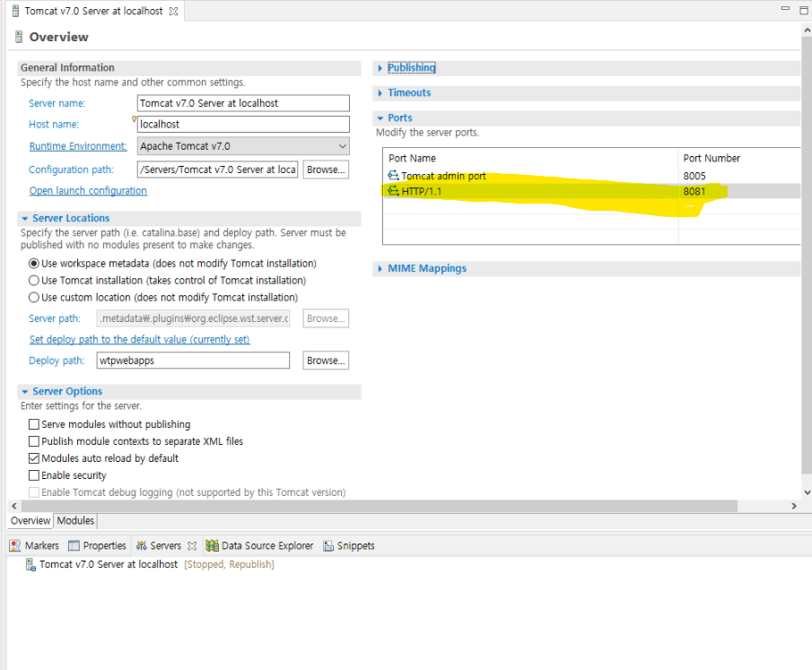Click port number 8081 cell
The width and height of the screenshot is (812, 670).
coord(694,191)
